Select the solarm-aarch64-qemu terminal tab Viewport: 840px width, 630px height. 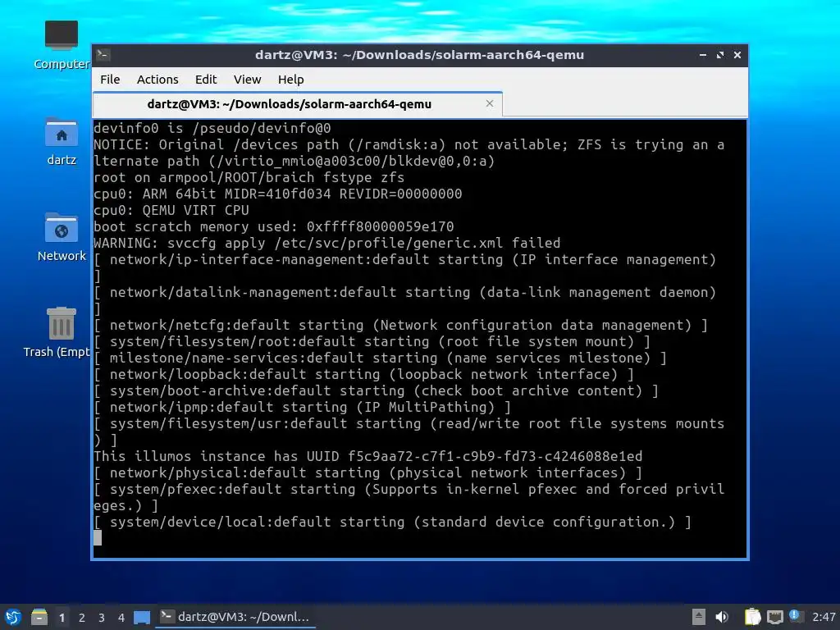click(x=297, y=104)
